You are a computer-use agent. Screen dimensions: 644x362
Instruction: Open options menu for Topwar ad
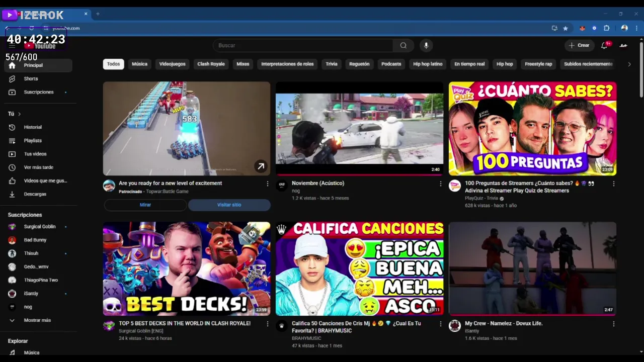pyautogui.click(x=267, y=184)
